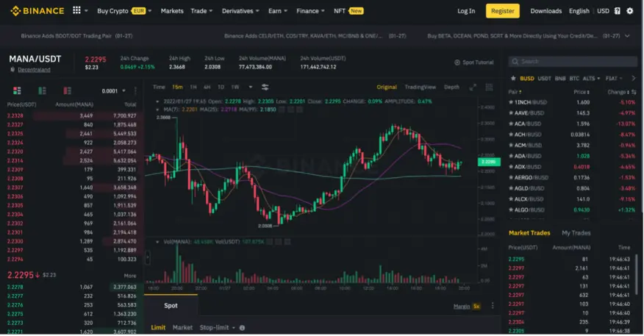
Task: Open the settings gear icon
Action: (629, 11)
